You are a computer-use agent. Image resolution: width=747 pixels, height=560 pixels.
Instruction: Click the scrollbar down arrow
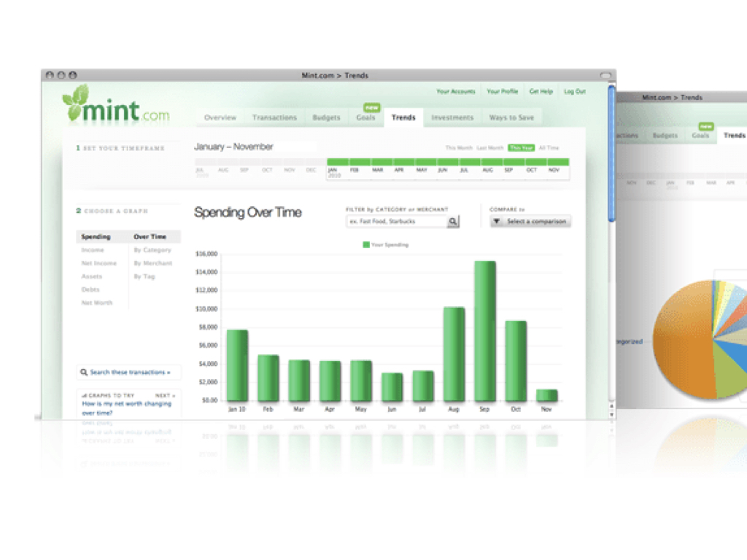click(x=612, y=415)
